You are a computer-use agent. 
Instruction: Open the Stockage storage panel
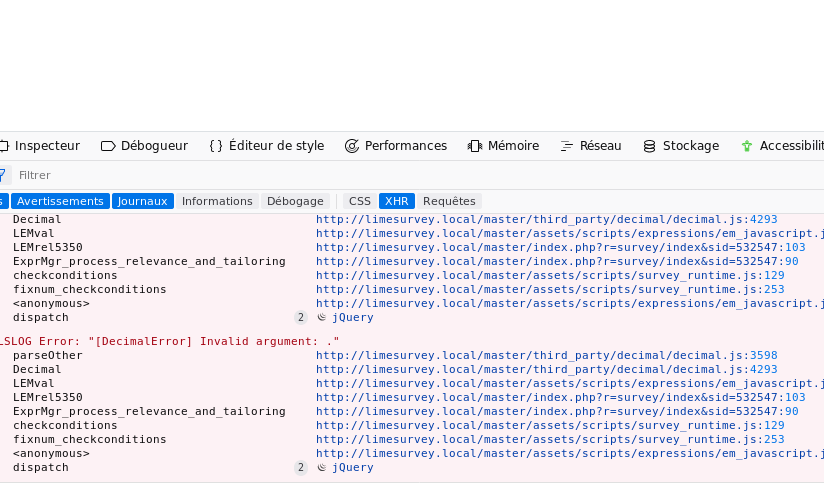click(680, 146)
